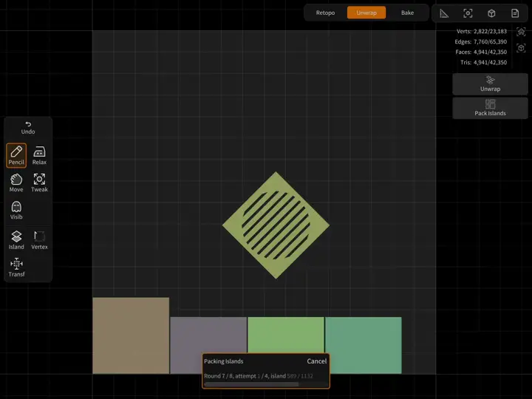This screenshot has height=399, width=532.
Task: Click the Tris count text
Action: pyautogui.click(x=483, y=62)
